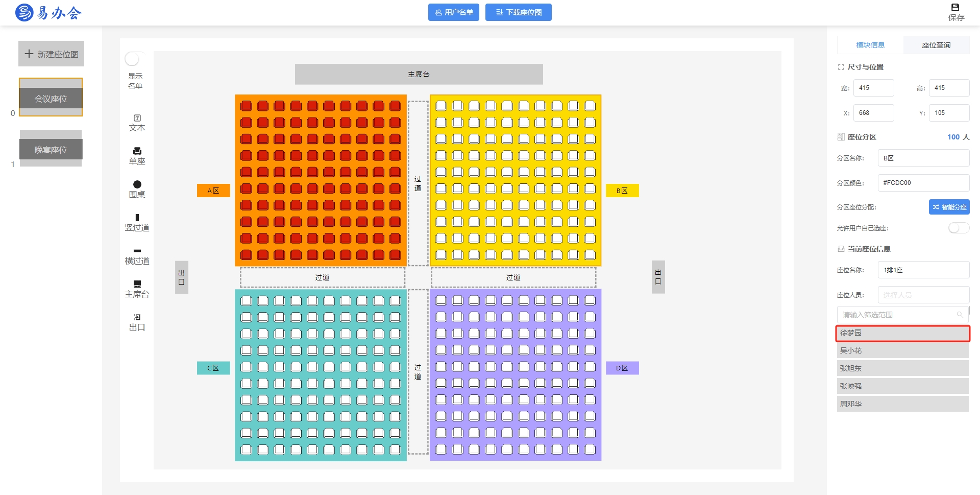Click the 智能分座 button
Viewport: 980px width, 495px height.
[x=949, y=207]
